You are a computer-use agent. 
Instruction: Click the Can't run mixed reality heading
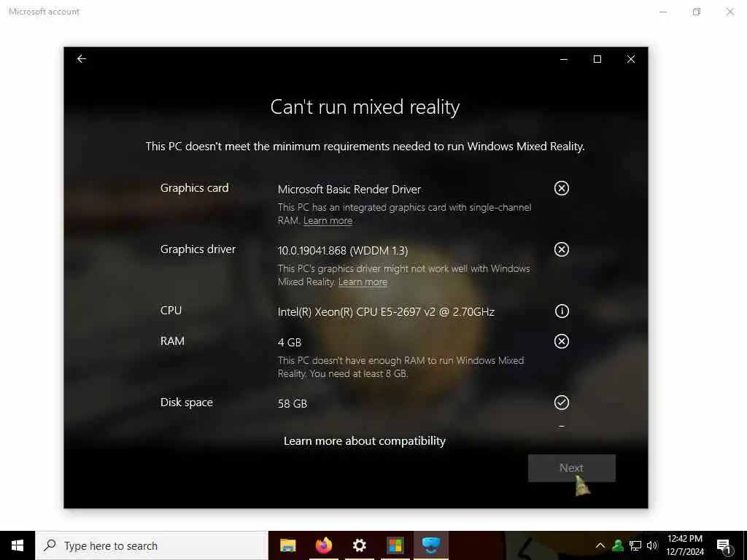(x=365, y=107)
